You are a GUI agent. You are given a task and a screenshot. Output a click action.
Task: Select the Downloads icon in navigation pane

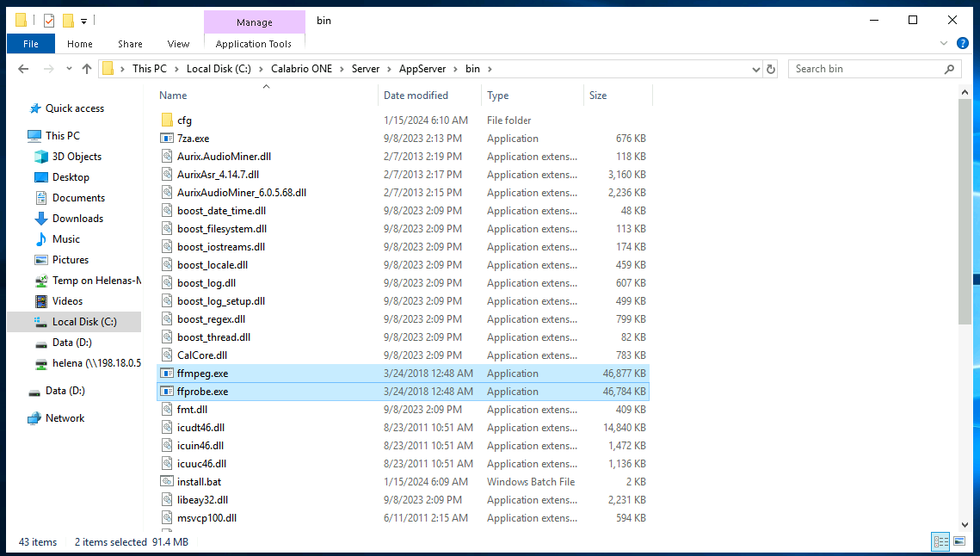40,219
